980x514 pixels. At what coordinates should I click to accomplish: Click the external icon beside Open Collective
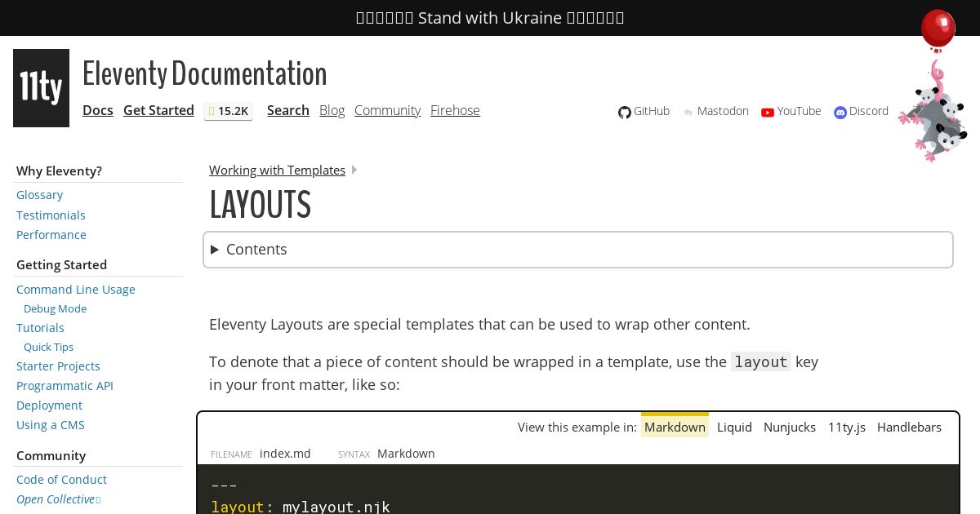(99, 500)
